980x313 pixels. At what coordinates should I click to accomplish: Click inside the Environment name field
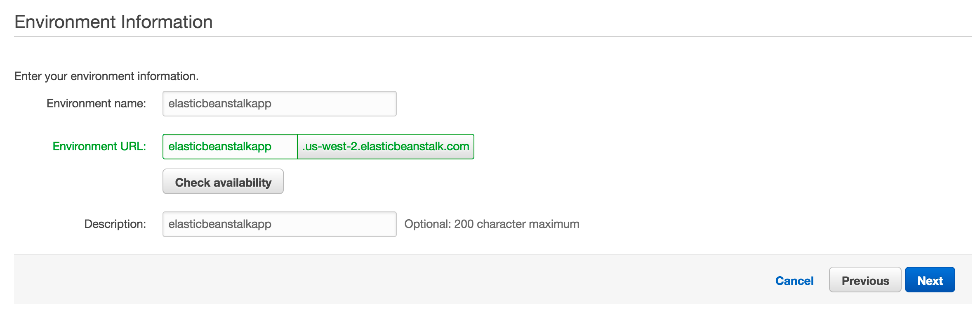coord(279,103)
